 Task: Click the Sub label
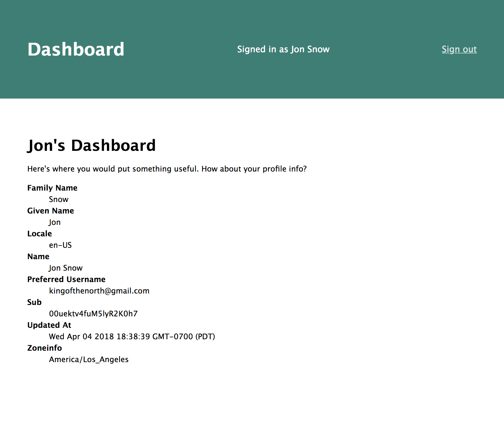coord(34,302)
